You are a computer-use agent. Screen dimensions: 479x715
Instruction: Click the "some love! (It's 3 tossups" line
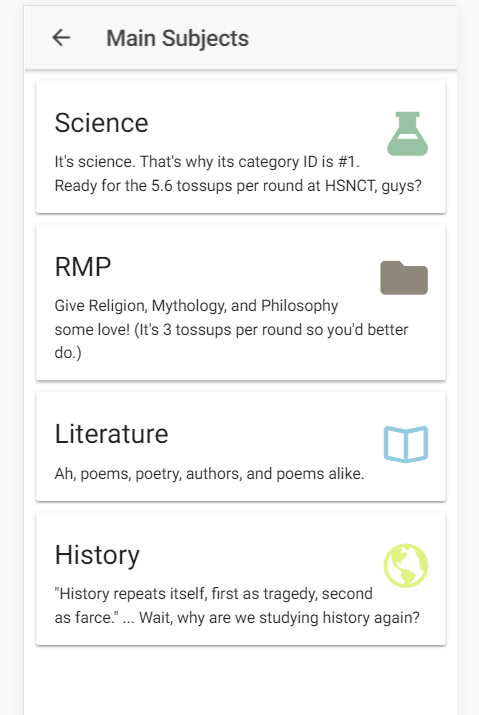pos(231,330)
